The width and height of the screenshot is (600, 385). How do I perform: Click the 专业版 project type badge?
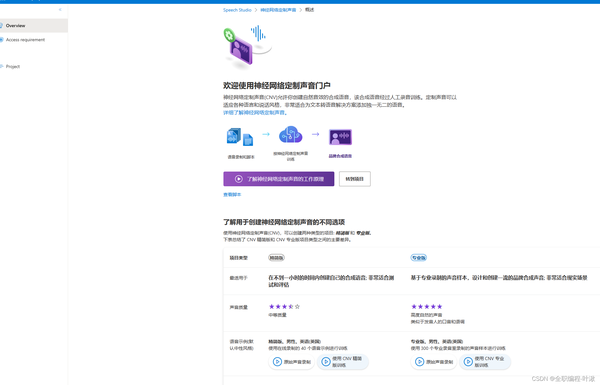coord(419,258)
